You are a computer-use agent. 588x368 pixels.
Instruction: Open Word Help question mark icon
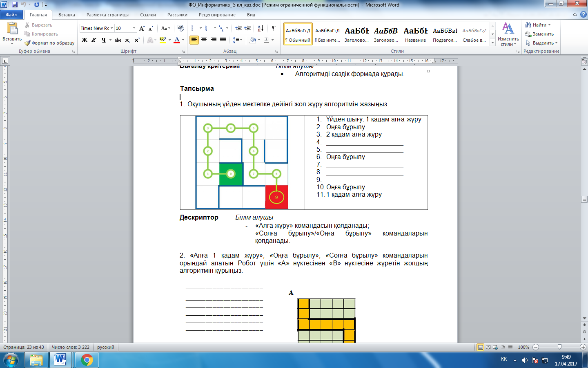click(583, 15)
